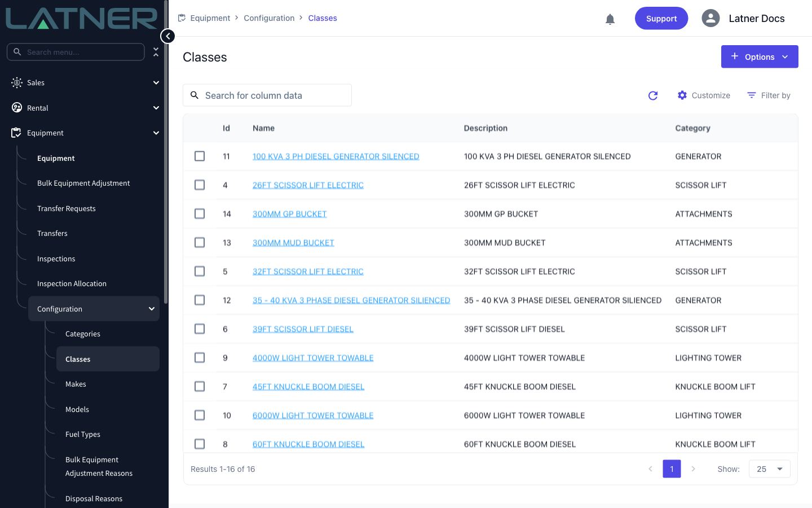Open the Options dropdown button
This screenshot has width=812, height=508.
[760, 56]
